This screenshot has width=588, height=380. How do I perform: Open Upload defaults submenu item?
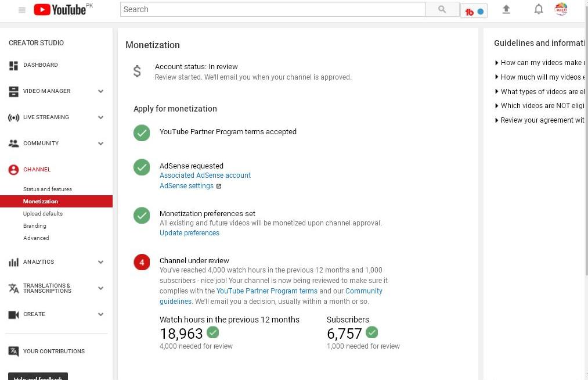43,214
